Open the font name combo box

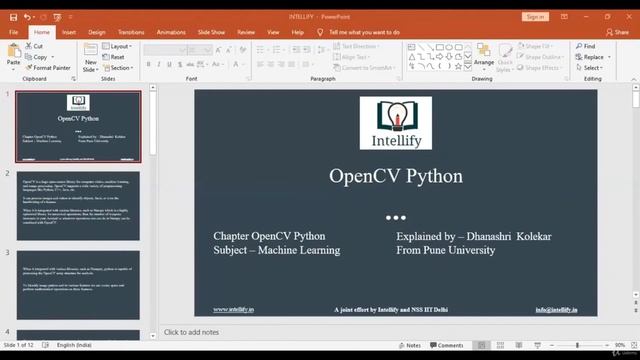point(165,50)
